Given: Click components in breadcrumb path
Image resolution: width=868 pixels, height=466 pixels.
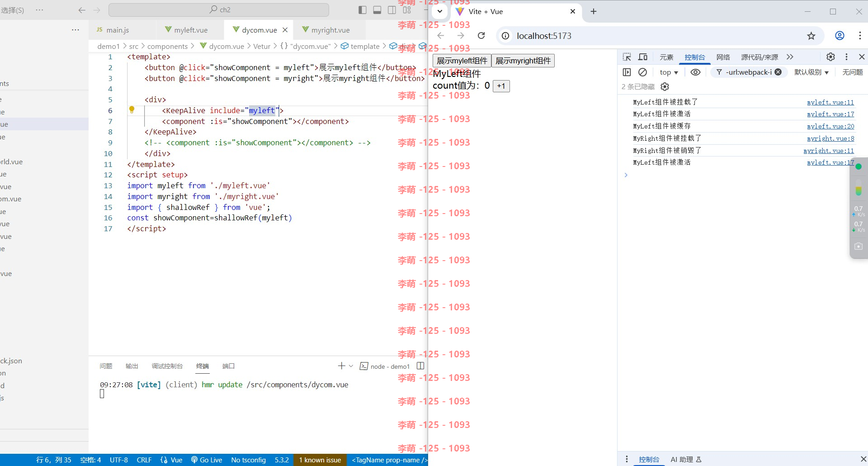Looking at the screenshot, I should (x=167, y=46).
